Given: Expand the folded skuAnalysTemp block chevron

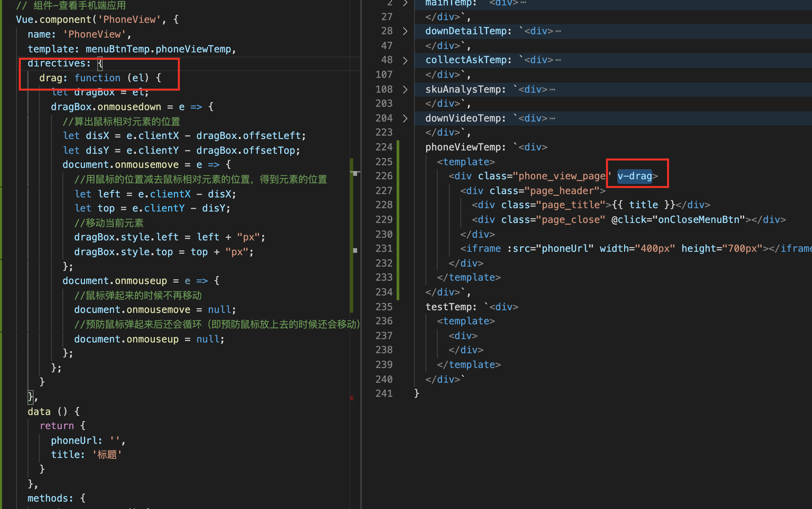Looking at the screenshot, I should 405,89.
